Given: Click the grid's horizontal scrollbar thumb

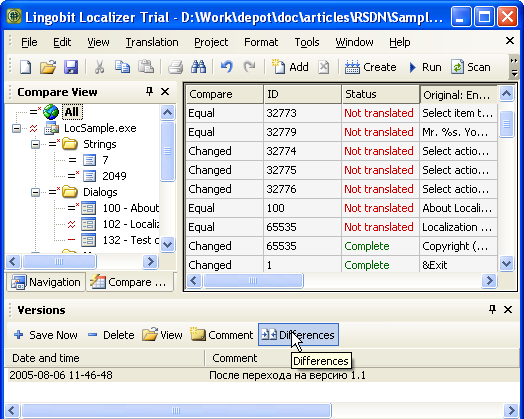Looking at the screenshot, I should 253,281.
